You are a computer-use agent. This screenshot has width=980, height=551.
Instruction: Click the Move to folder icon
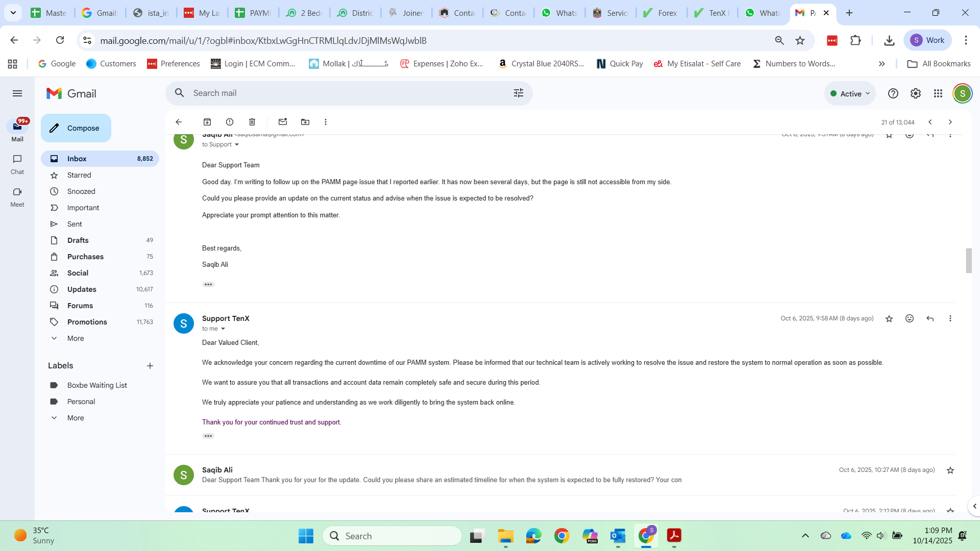305,122
